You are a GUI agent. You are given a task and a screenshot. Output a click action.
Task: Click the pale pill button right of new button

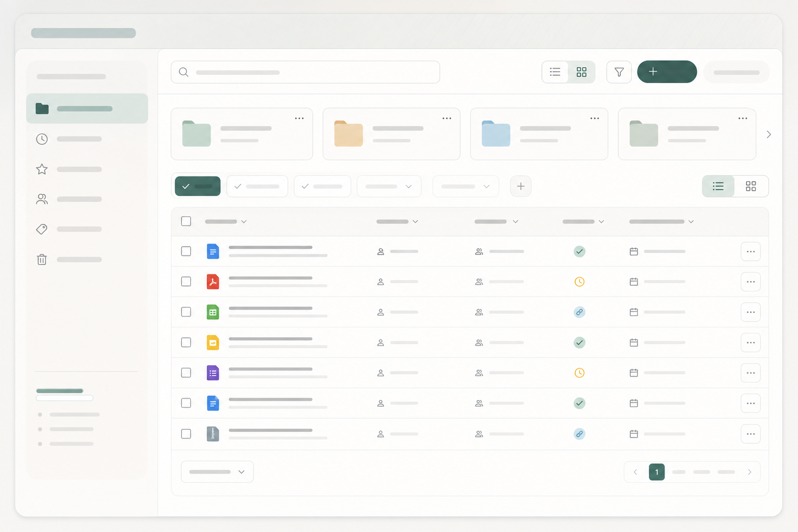737,72
